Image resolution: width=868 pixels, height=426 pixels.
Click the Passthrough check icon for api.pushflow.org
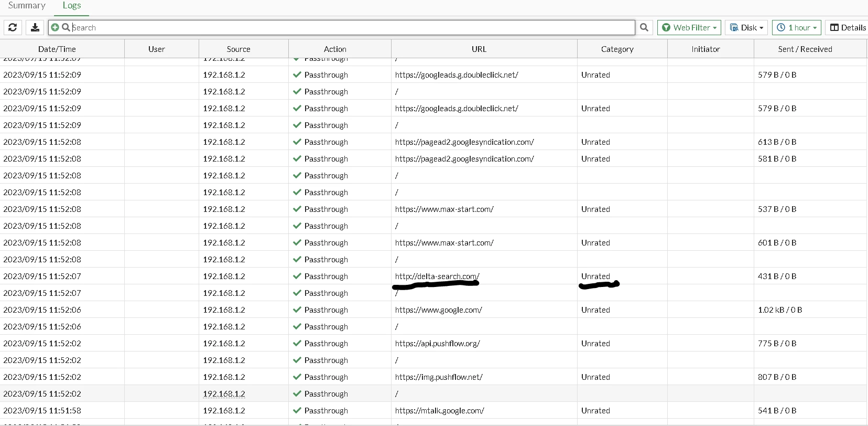tap(297, 343)
